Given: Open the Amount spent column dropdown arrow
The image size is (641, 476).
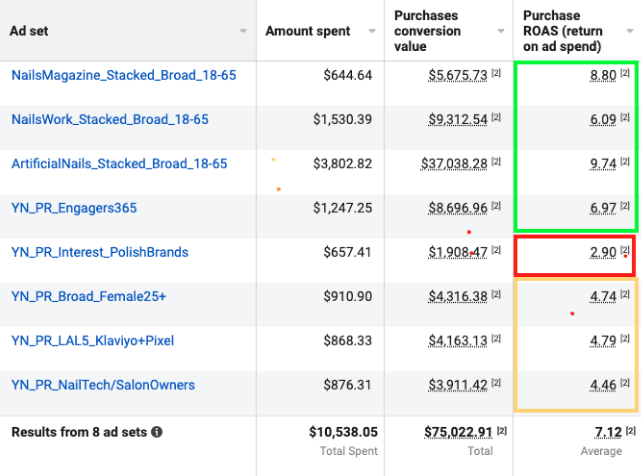Looking at the screenshot, I should point(371,32).
